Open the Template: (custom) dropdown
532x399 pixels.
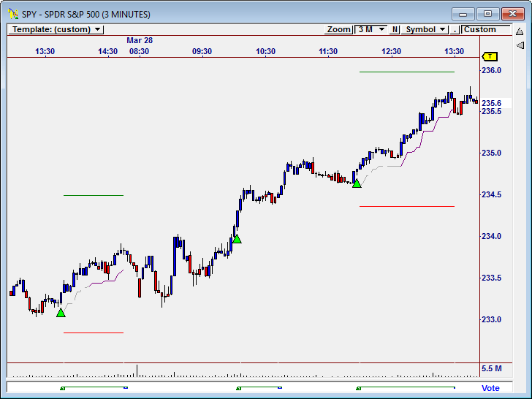coord(56,29)
